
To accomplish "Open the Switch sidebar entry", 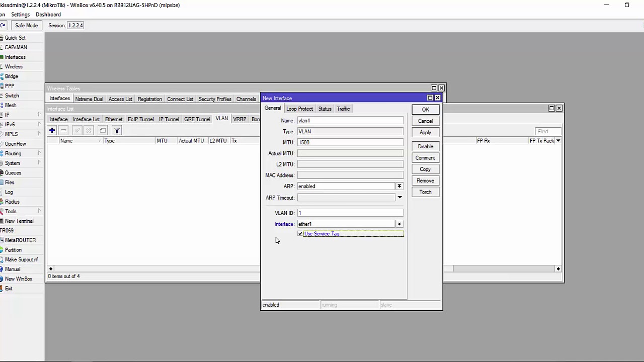I will 12,96.
